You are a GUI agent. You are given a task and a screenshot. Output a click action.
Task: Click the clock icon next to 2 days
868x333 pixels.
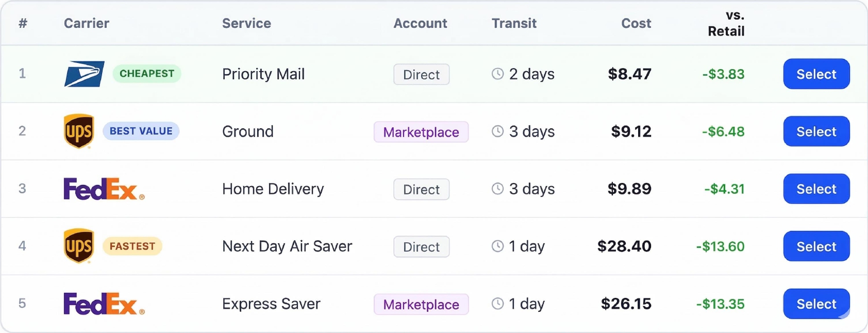coord(497,74)
